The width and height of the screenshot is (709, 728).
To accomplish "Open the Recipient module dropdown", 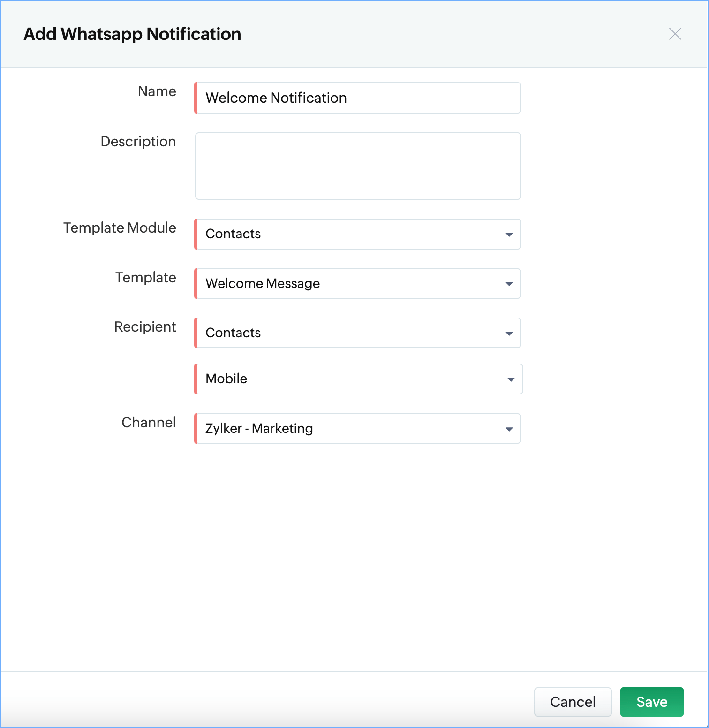I will (x=352, y=333).
